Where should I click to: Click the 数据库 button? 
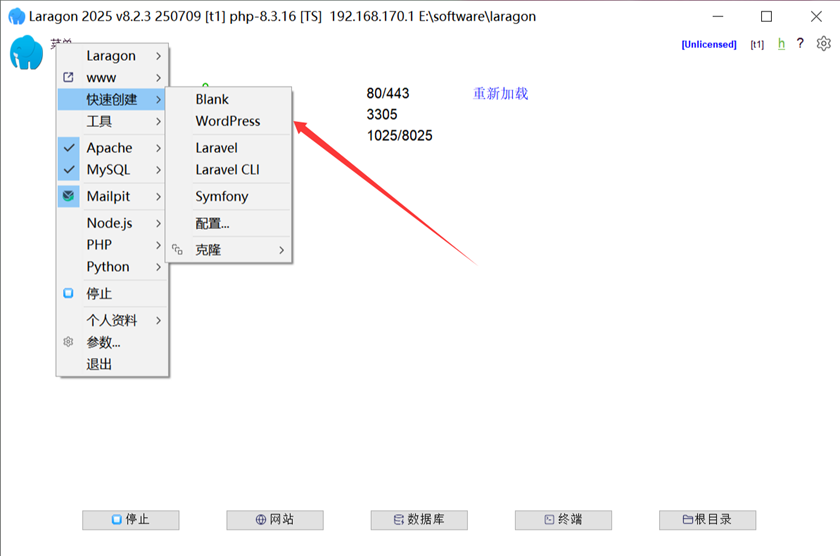point(419,520)
